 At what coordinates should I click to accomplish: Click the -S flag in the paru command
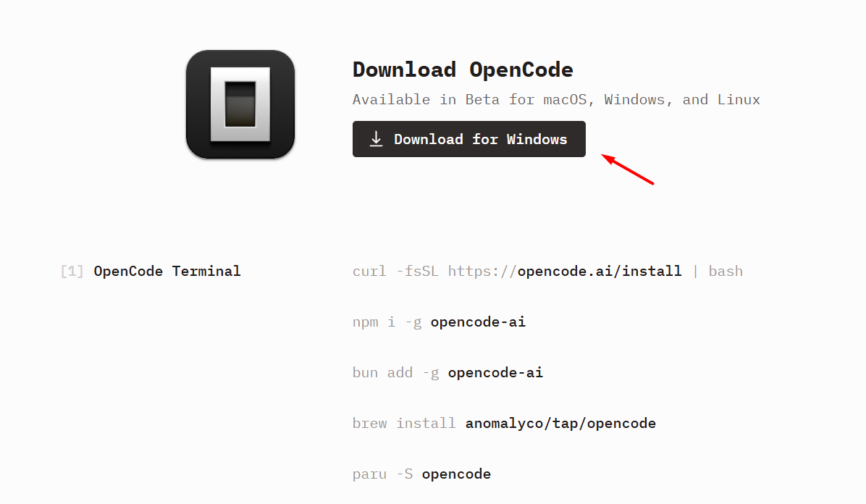(405, 474)
